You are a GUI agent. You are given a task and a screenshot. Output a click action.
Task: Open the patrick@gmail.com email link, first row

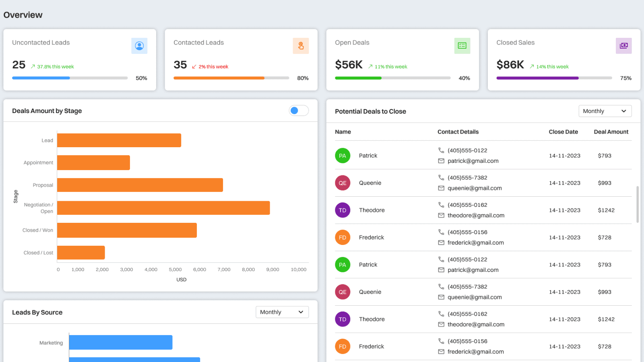473,161
